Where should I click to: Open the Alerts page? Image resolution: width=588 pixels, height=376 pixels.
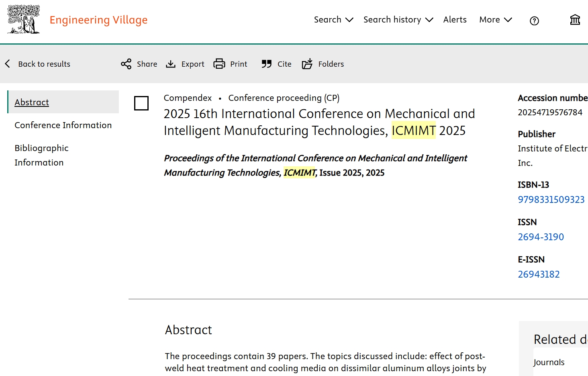coord(455,20)
